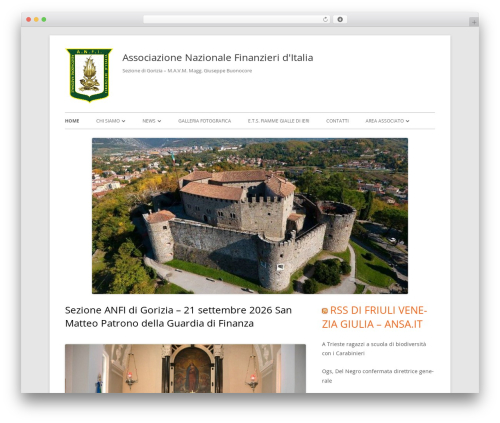
Task: Open Trieste ragazzi a scuola di biodiversità news
Action: point(374,349)
